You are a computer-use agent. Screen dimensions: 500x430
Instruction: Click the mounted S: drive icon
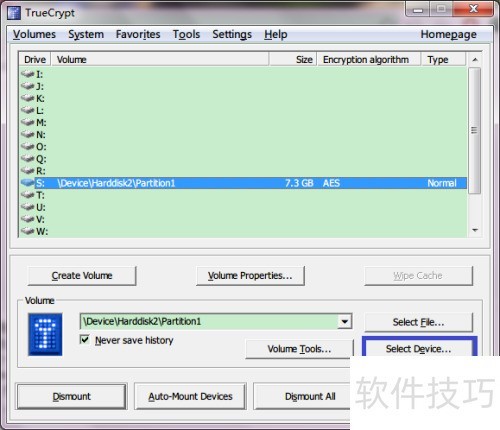click(28, 182)
